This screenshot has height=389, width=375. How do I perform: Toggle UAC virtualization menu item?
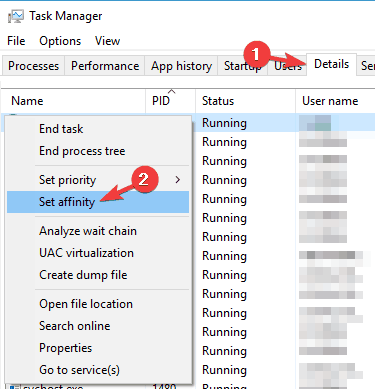pos(98,253)
